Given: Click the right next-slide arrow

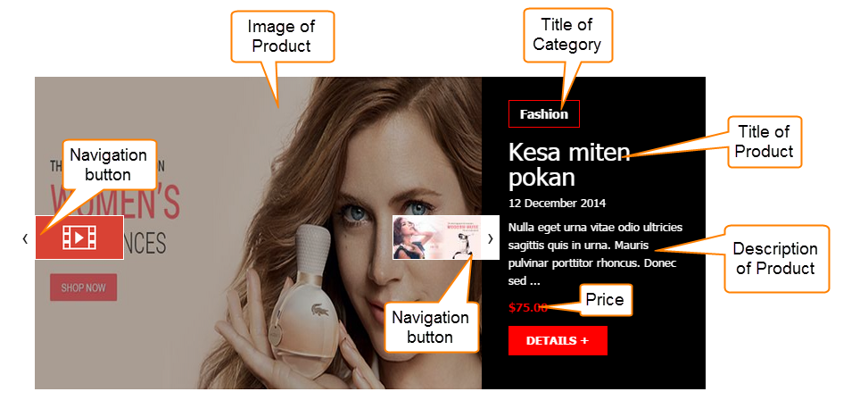Looking at the screenshot, I should click(490, 238).
